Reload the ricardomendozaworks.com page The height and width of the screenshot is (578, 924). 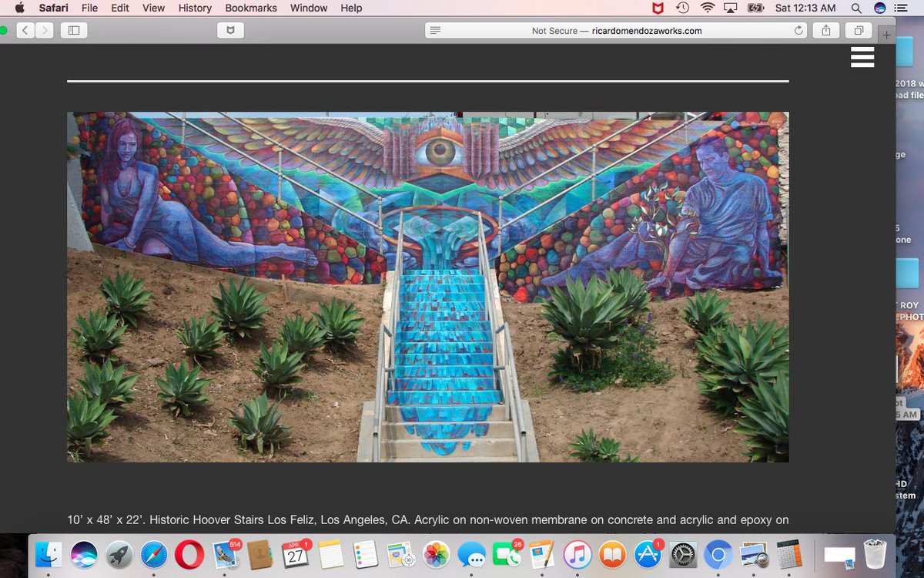(x=799, y=31)
